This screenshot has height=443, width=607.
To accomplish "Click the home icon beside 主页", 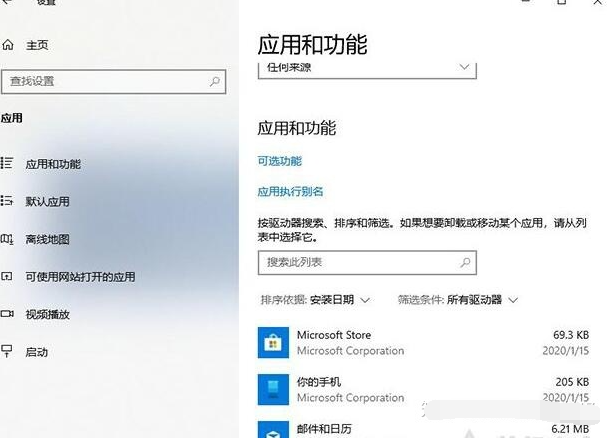I will coord(8,45).
